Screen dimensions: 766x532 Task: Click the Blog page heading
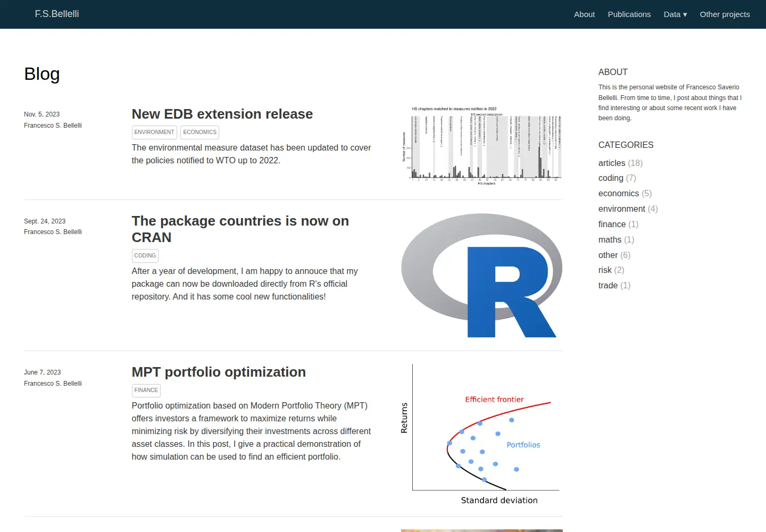42,74
